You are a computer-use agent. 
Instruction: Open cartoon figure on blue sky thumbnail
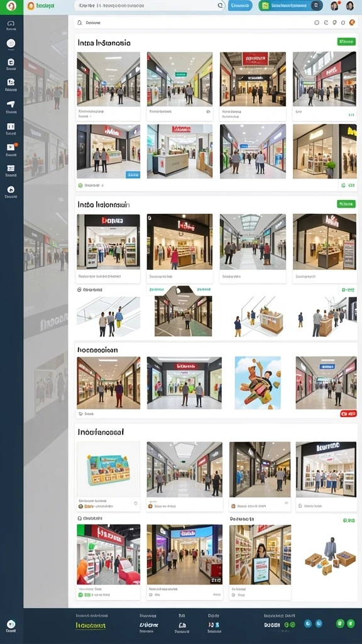tap(258, 383)
